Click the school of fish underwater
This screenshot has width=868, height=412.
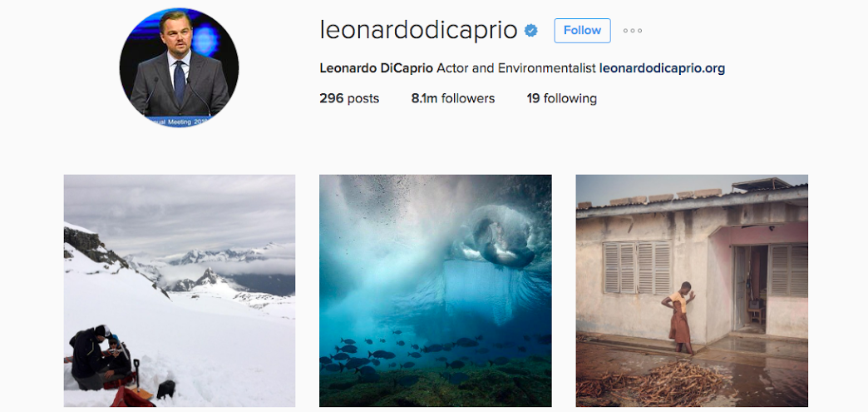pos(421,352)
